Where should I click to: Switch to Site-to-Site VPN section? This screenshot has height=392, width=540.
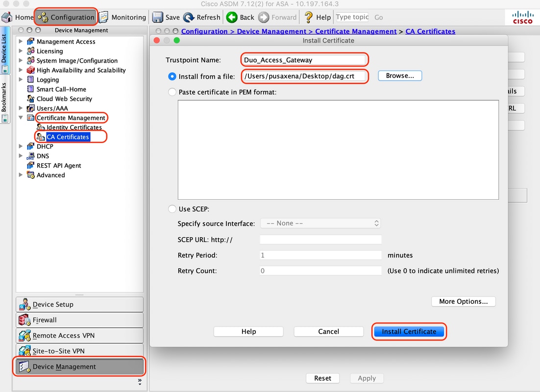[79, 351]
